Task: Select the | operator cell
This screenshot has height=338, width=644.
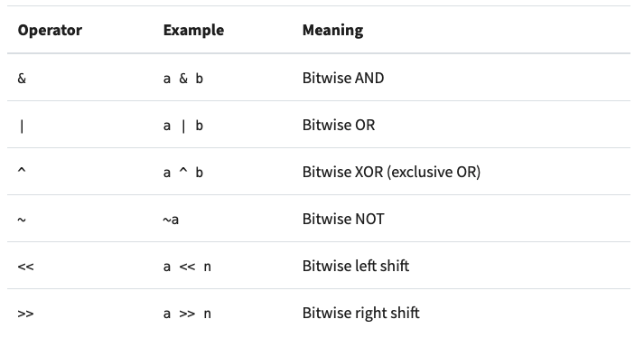Action: coord(22,126)
